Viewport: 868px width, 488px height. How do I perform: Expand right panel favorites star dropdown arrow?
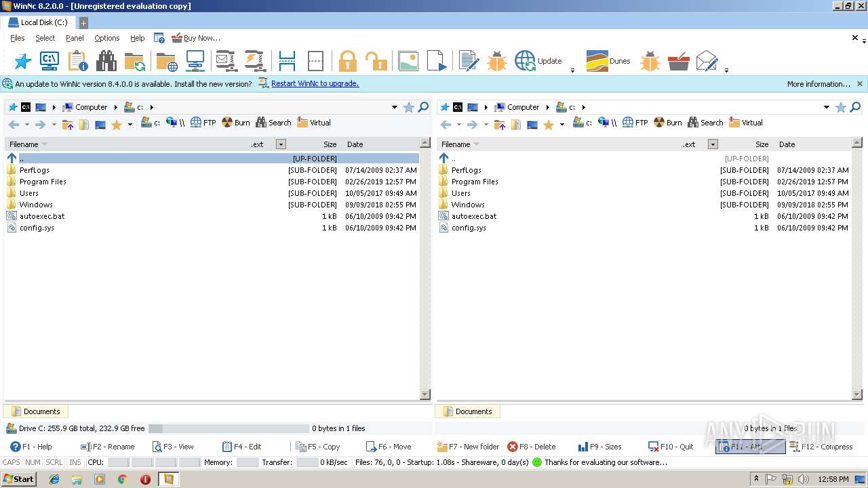click(561, 125)
